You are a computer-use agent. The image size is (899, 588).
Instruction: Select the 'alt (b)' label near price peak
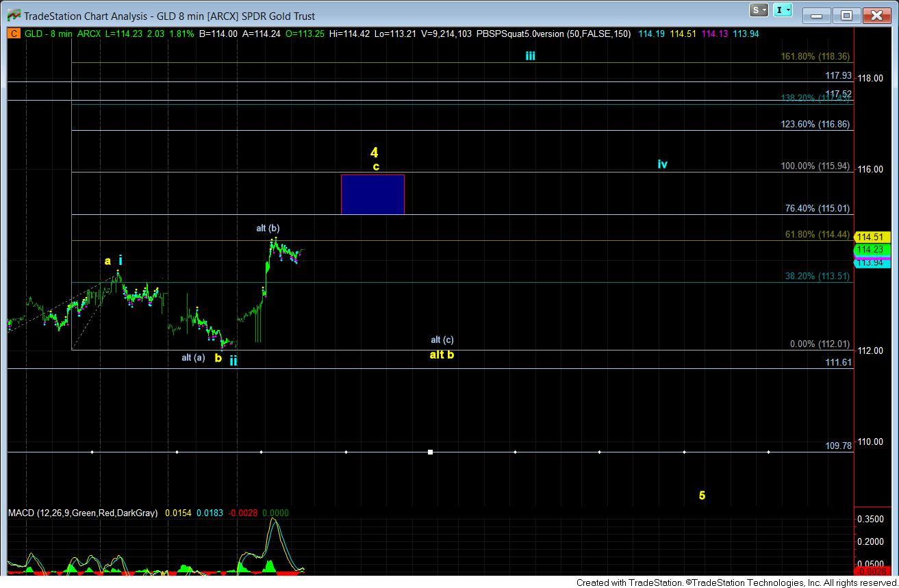coord(268,229)
